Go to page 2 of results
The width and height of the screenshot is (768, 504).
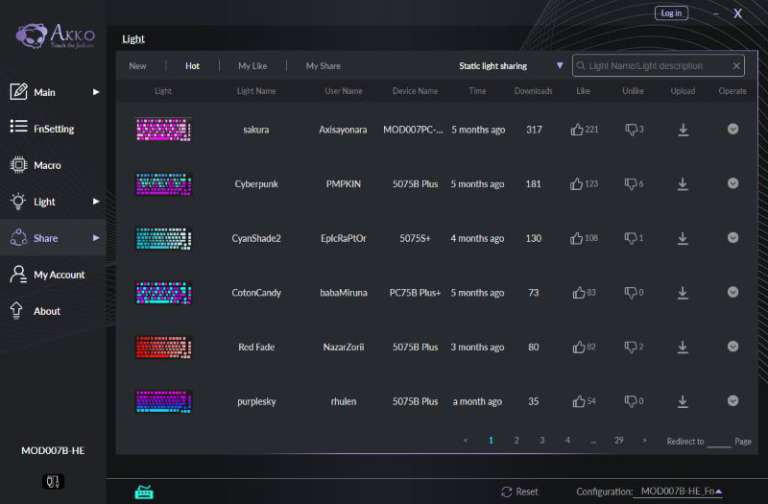(516, 440)
